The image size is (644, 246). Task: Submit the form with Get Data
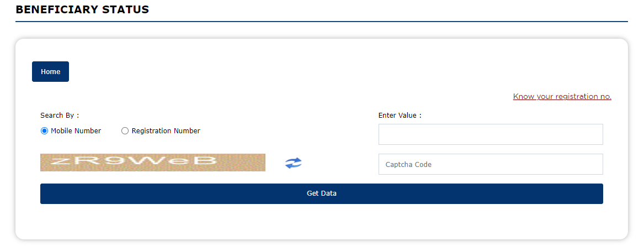[x=322, y=193]
